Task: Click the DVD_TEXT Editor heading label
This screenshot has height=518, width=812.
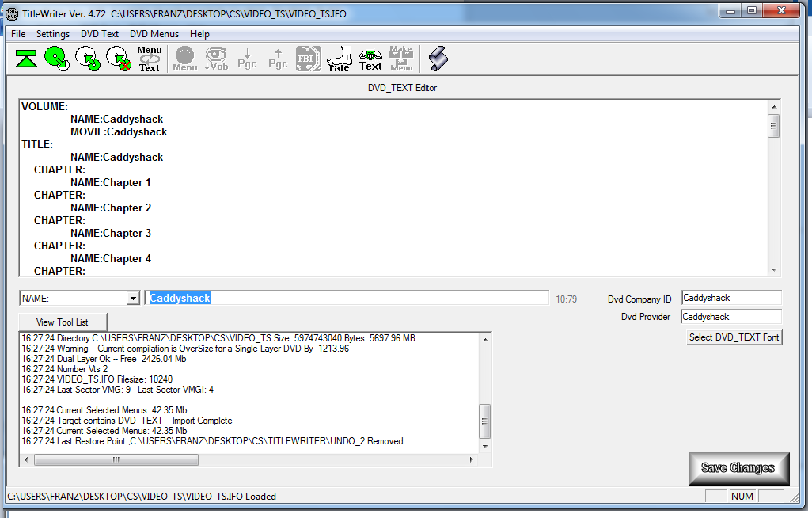Action: point(402,88)
